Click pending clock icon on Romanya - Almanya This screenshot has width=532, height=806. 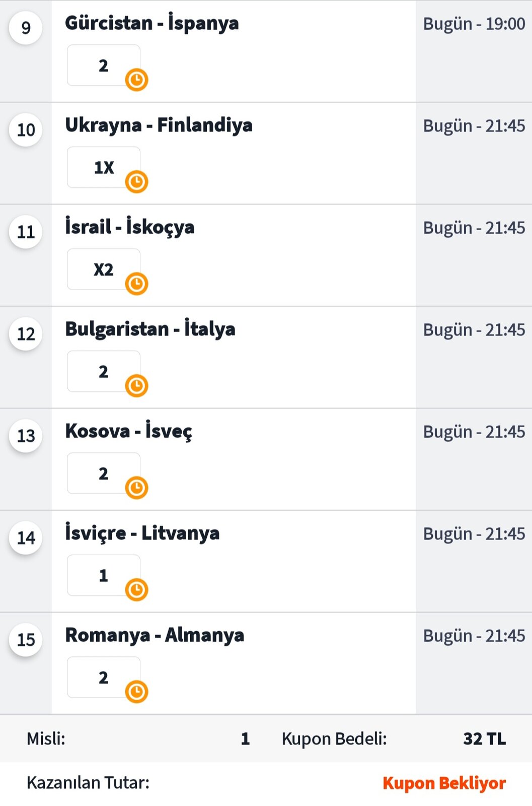coord(136,692)
